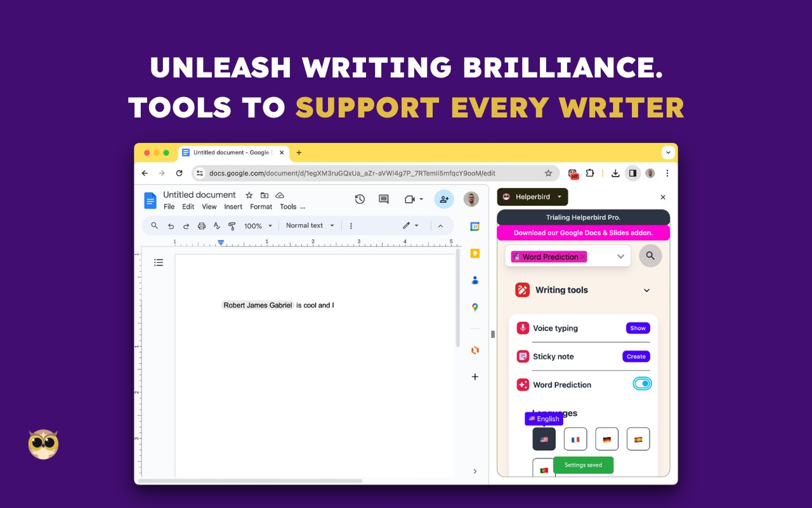This screenshot has height=508, width=812.
Task: Select the Spanish flag language
Action: [638, 439]
